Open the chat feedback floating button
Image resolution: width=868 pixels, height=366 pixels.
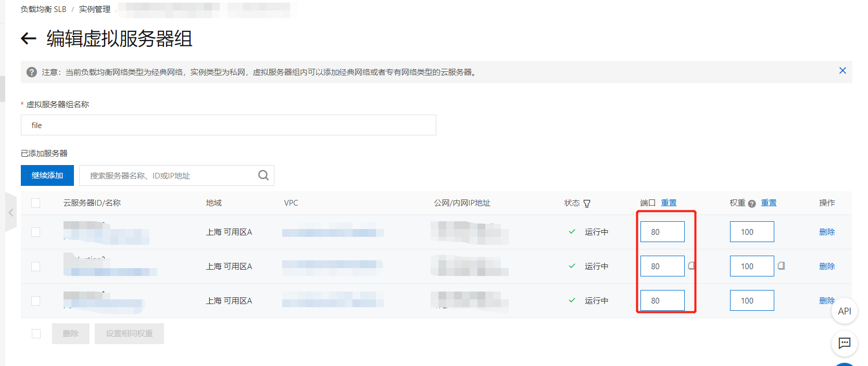[845, 343]
